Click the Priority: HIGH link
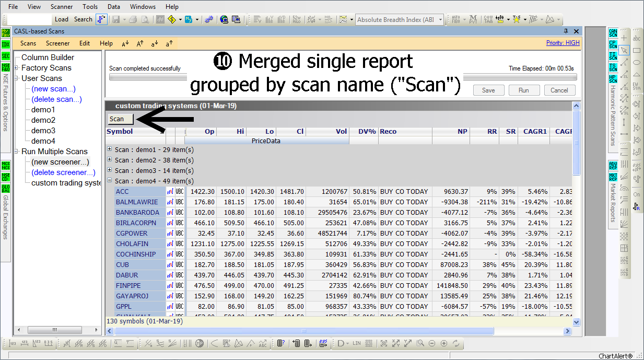This screenshot has width=644, height=360. pos(563,43)
